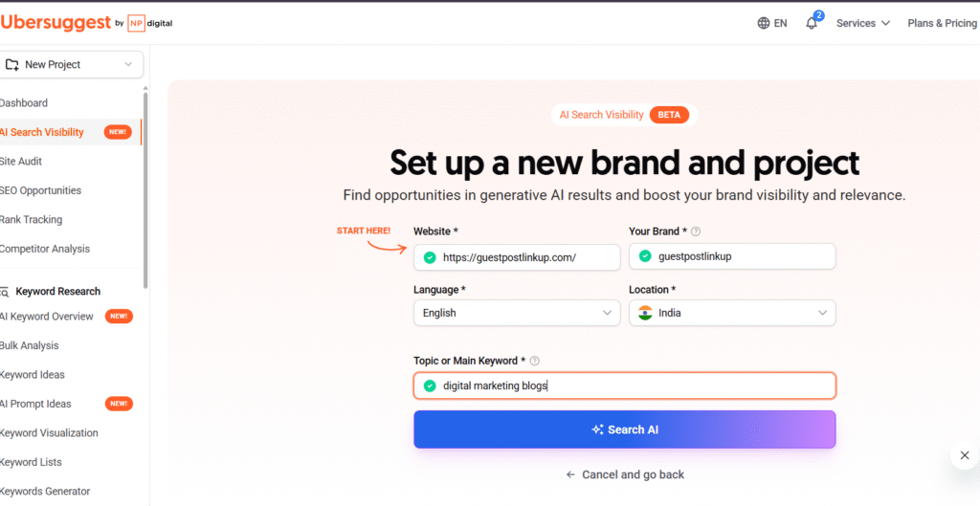The height and width of the screenshot is (506, 980).
Task: Click the India flag icon
Action: [x=644, y=313]
